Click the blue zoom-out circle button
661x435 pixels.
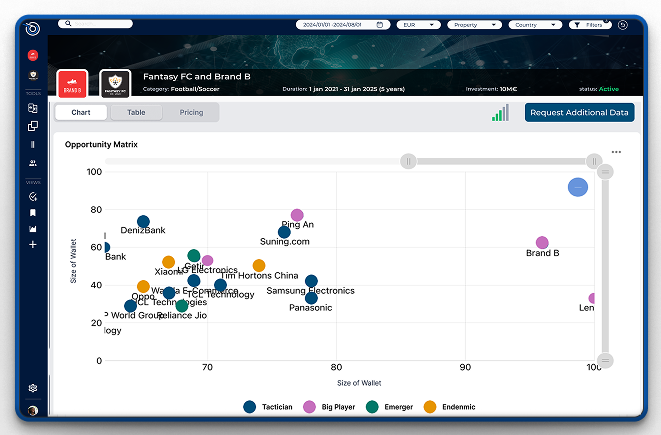(578, 187)
